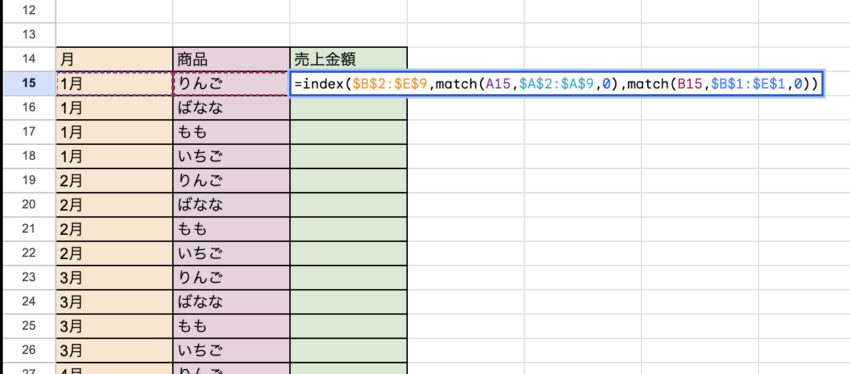The image size is (850, 374).
Task: Select row header 12
Action: point(29,11)
